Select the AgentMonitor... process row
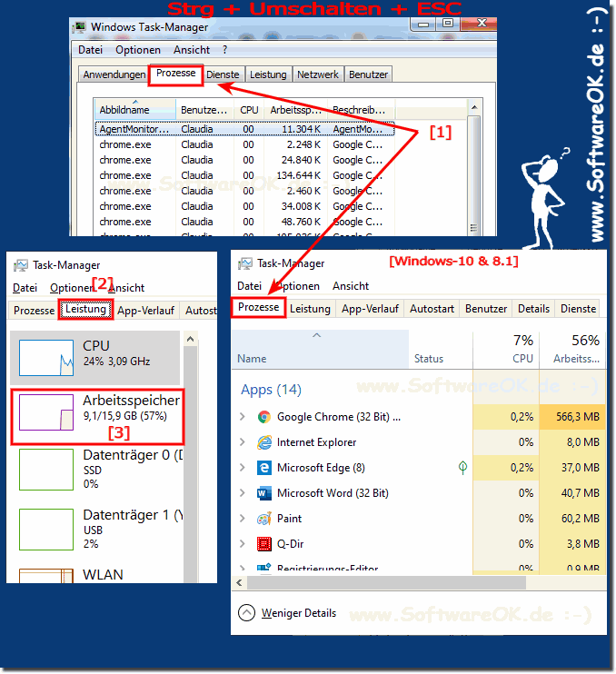Screen dimensions: 616x674 [244, 129]
